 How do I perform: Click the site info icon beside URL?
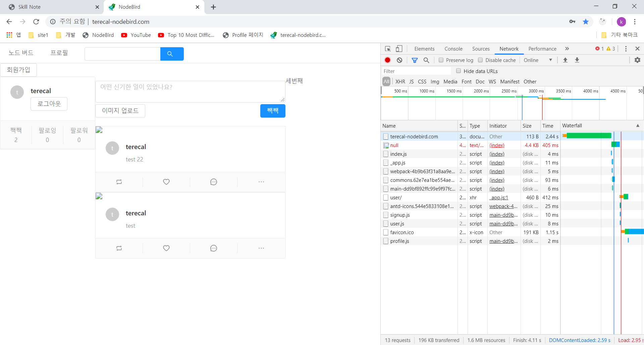point(53,22)
